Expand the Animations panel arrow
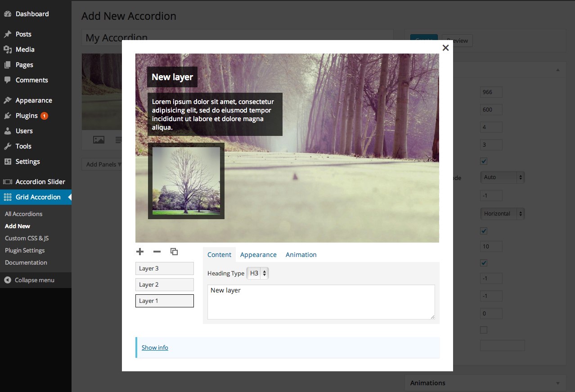 (x=558, y=383)
